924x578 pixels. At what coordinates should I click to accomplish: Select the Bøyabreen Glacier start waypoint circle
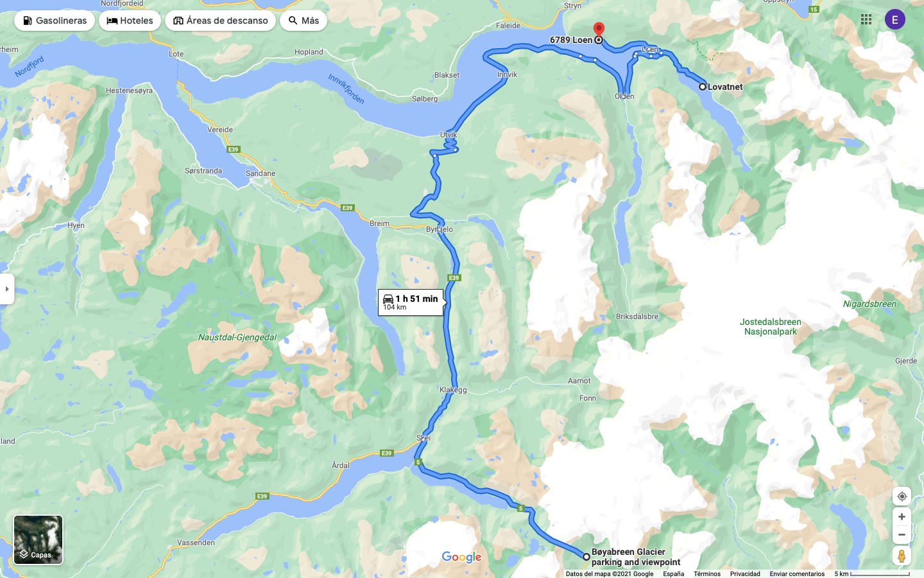tap(586, 557)
